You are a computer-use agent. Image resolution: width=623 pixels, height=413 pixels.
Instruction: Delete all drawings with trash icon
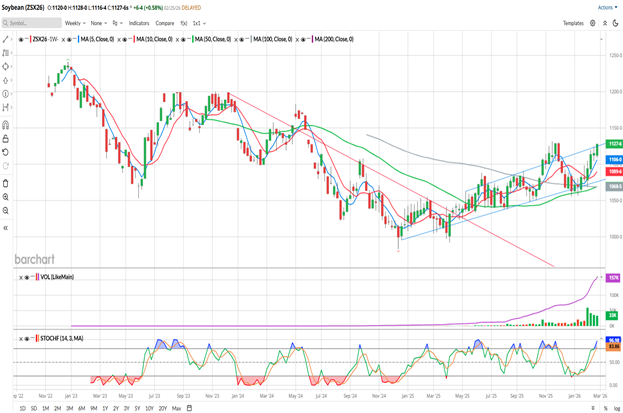5,183
